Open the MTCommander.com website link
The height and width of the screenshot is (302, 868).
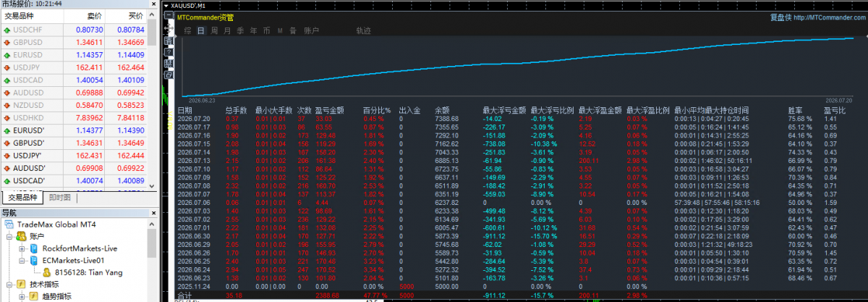coord(830,17)
